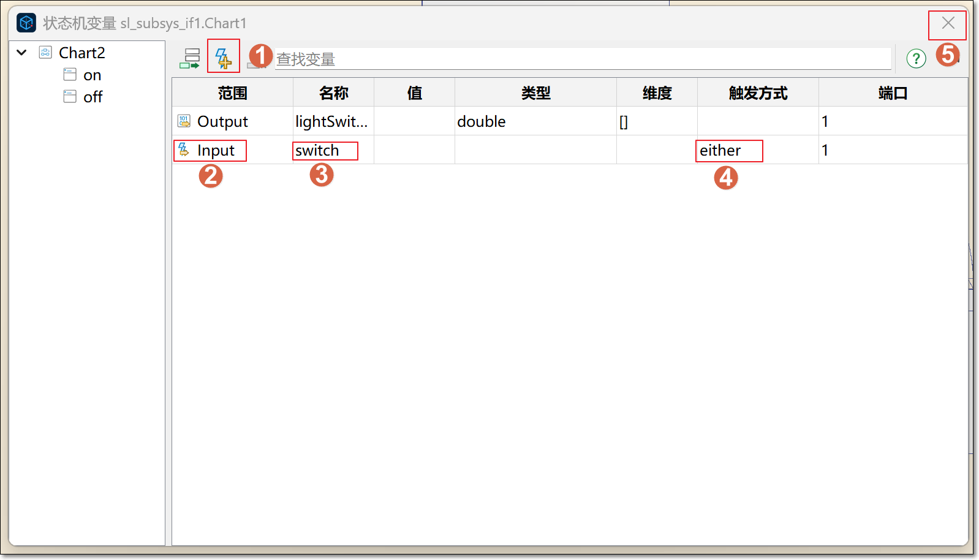The image size is (979, 560).
Task: Open help via green question mark
Action: 916,59
